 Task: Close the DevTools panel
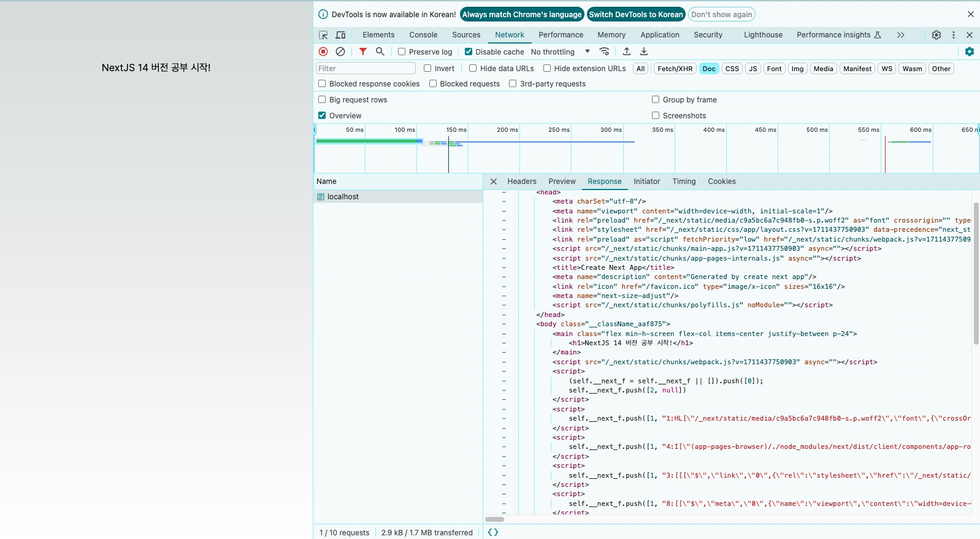[970, 35]
